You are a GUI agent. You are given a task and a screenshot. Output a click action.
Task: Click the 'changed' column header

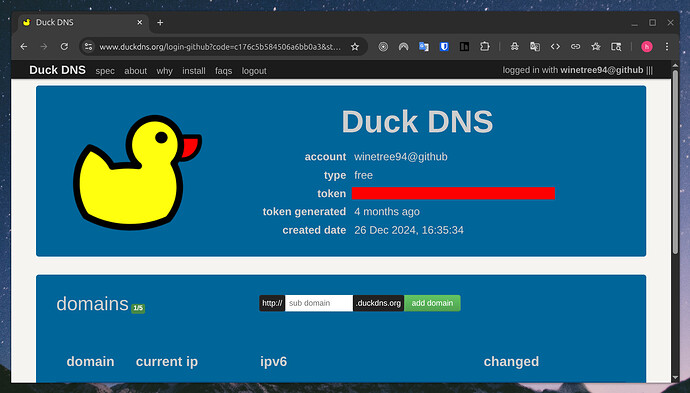coord(511,362)
